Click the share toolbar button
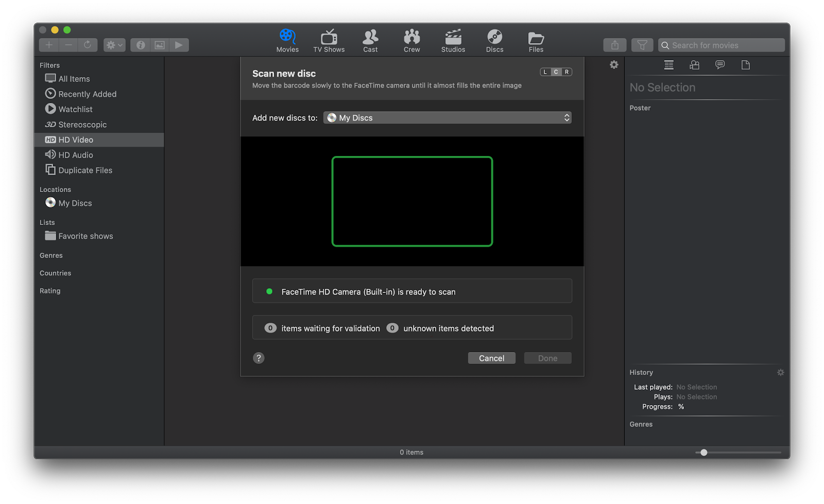Screen dimensions: 824x504 [x=615, y=45]
